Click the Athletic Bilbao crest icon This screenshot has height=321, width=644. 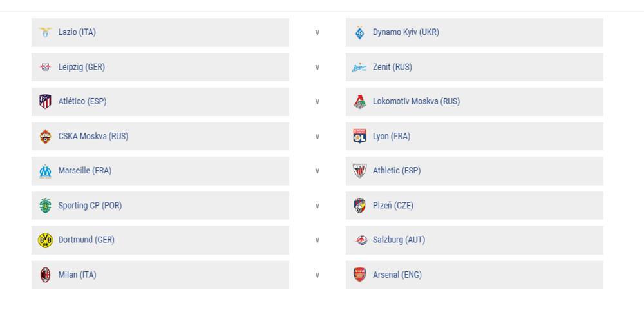[x=360, y=171]
